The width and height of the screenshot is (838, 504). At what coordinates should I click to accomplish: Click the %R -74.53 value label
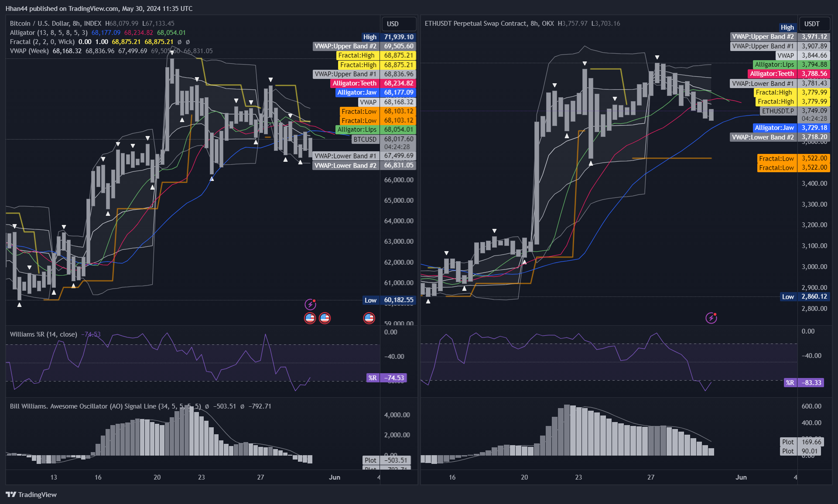[387, 378]
